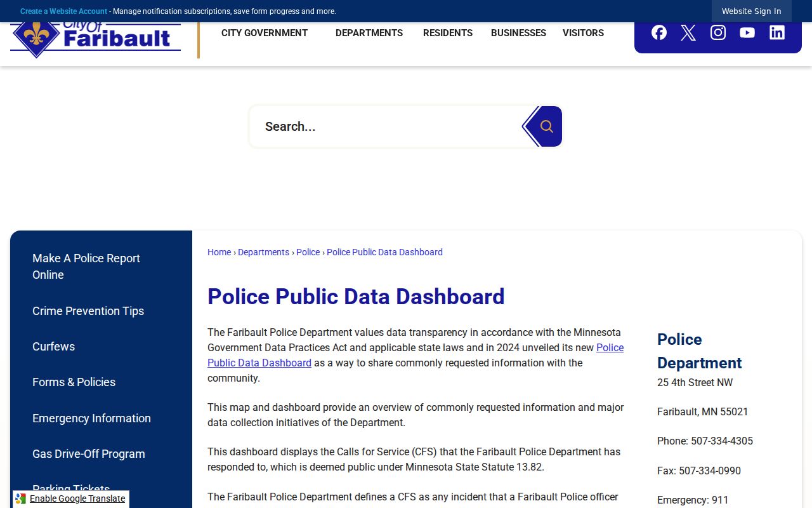Go to Departments in the breadcrumb

263,252
